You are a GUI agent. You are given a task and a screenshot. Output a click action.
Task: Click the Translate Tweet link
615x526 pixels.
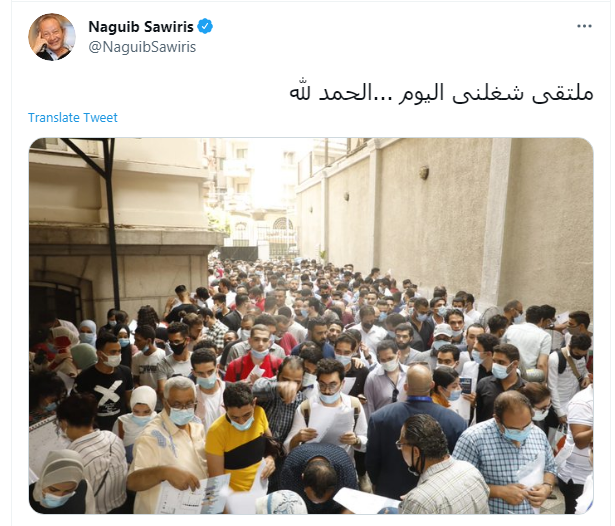[x=73, y=117]
